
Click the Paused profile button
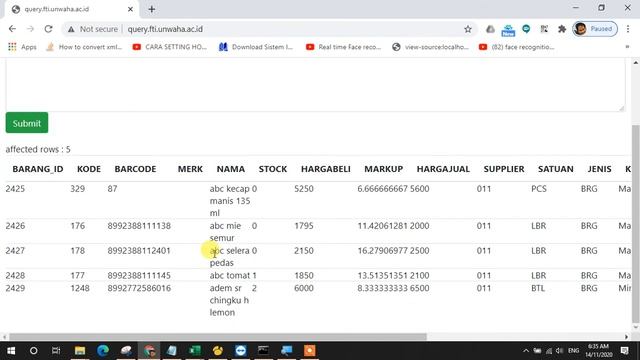point(595,29)
